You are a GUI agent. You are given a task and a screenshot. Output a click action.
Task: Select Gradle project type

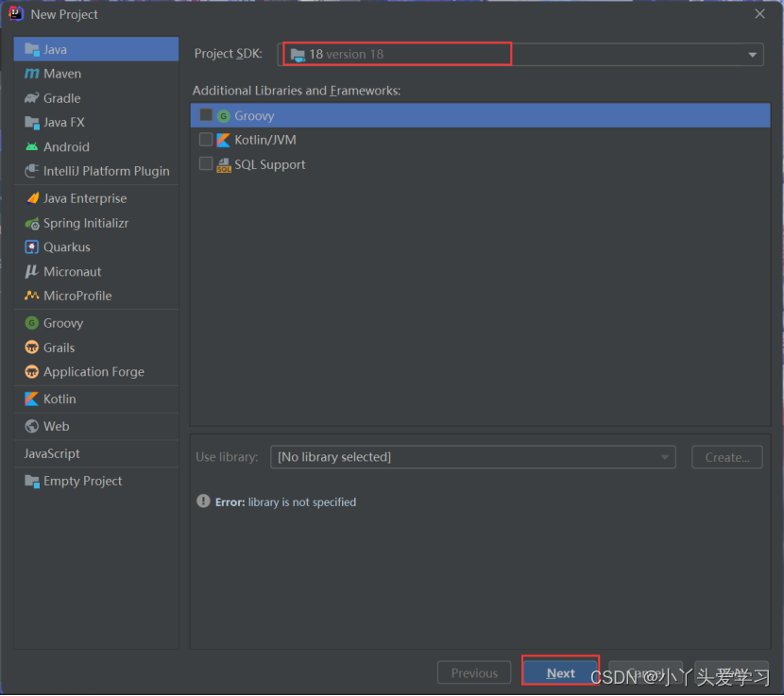[x=96, y=98]
